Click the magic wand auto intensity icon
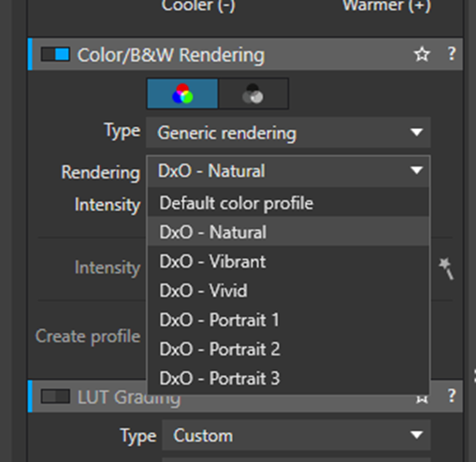The width and height of the screenshot is (476, 462). 446,268
